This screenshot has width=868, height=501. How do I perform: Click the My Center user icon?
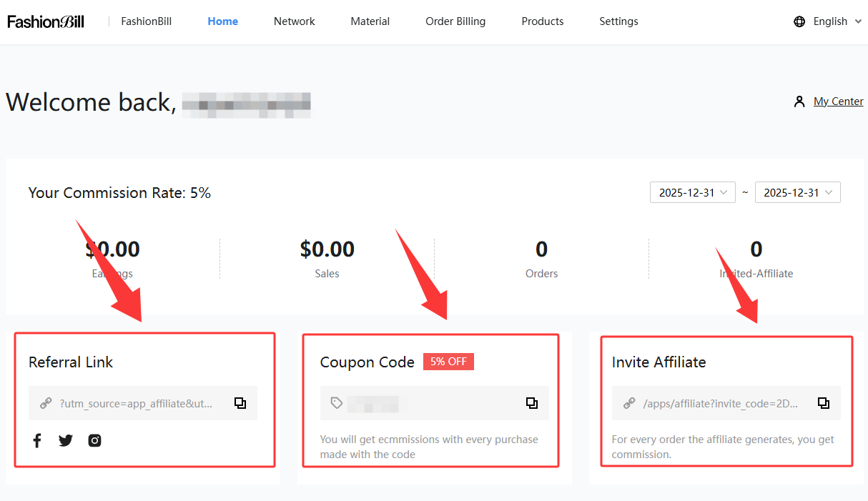click(799, 101)
